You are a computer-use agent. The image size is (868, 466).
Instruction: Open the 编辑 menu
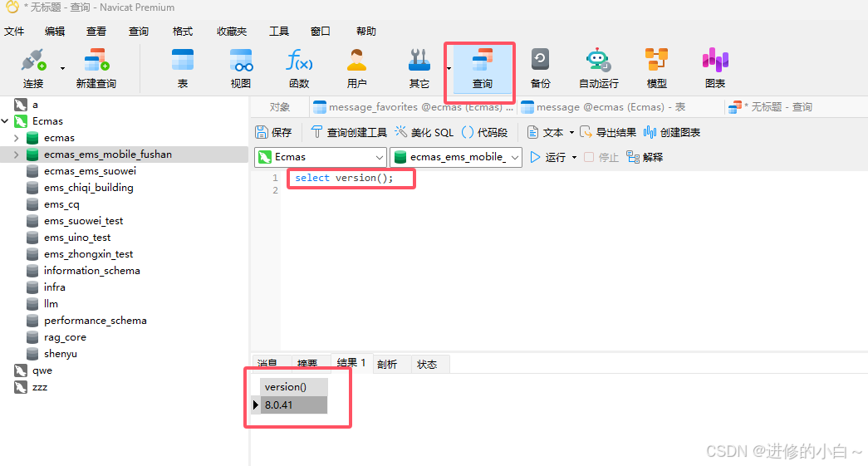(55, 32)
